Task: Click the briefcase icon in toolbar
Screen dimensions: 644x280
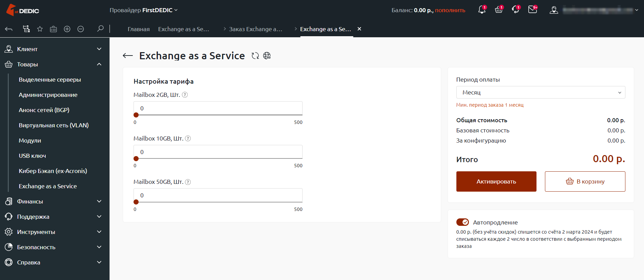Action: pyautogui.click(x=53, y=29)
